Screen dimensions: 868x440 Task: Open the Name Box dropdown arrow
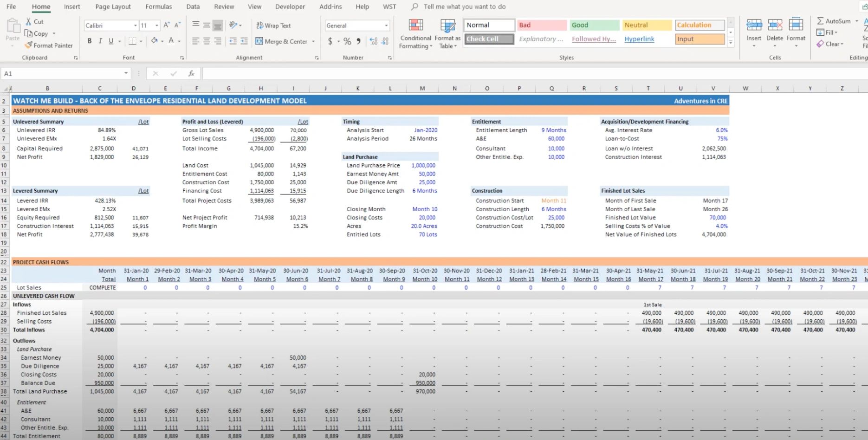(x=126, y=73)
